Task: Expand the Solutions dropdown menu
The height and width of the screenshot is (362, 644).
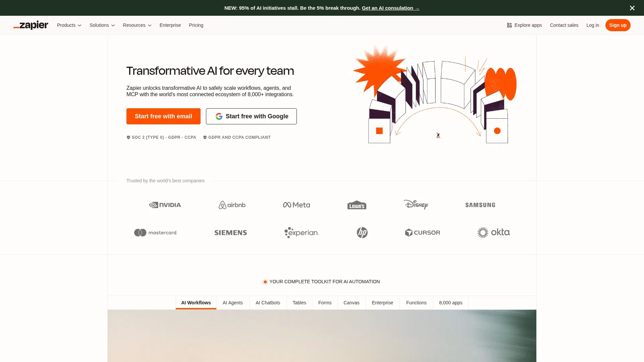Action: (x=102, y=25)
